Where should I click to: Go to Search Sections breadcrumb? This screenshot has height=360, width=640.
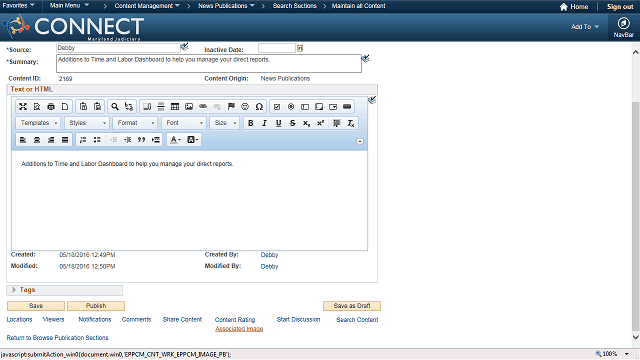tap(295, 6)
